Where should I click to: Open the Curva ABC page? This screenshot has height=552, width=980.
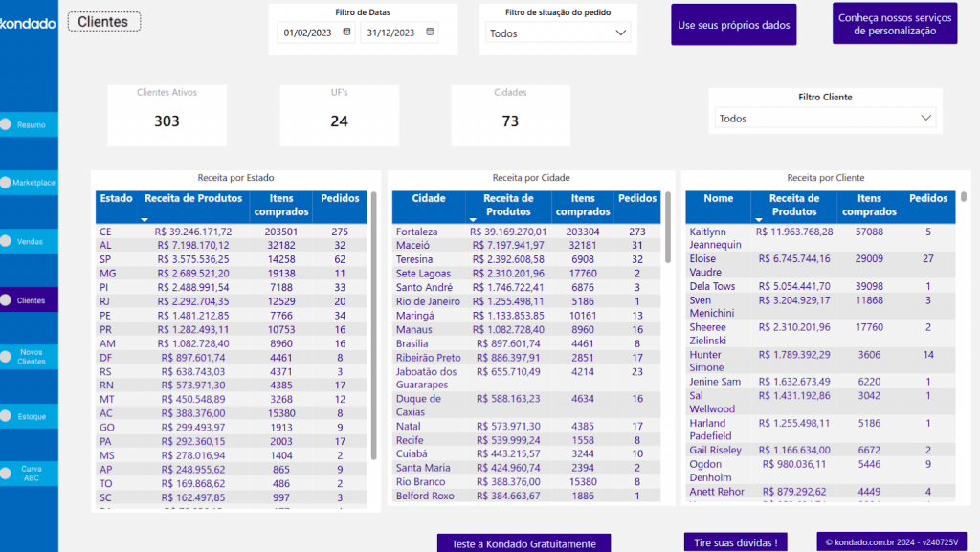pyautogui.click(x=31, y=474)
